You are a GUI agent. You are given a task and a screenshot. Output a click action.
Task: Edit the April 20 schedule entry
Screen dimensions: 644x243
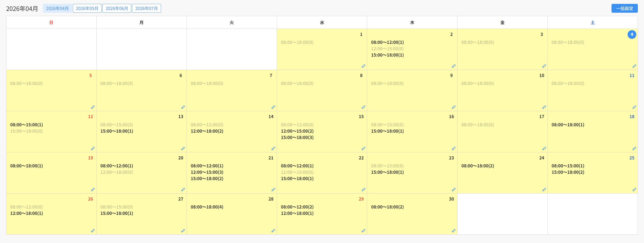[183, 190]
